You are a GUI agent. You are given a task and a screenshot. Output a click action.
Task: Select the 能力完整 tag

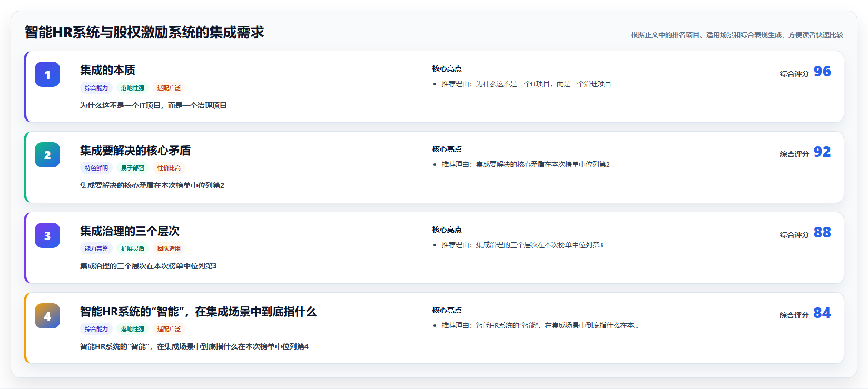pos(96,248)
